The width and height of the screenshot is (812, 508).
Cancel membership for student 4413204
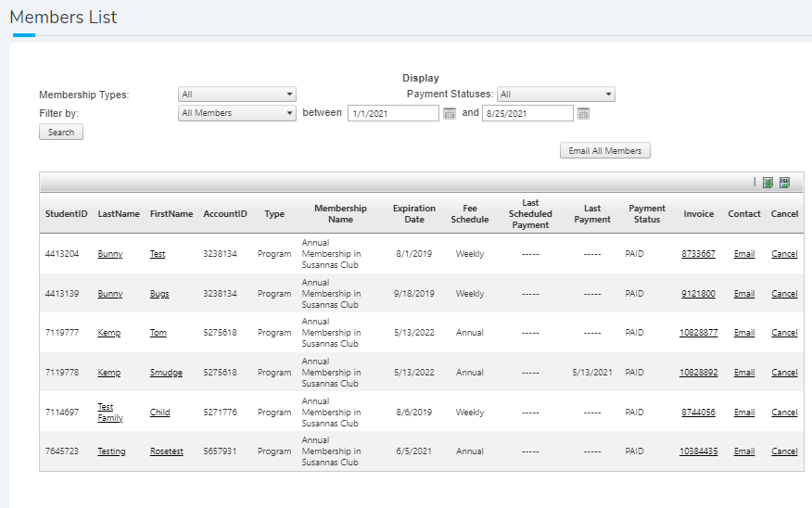coord(784,254)
